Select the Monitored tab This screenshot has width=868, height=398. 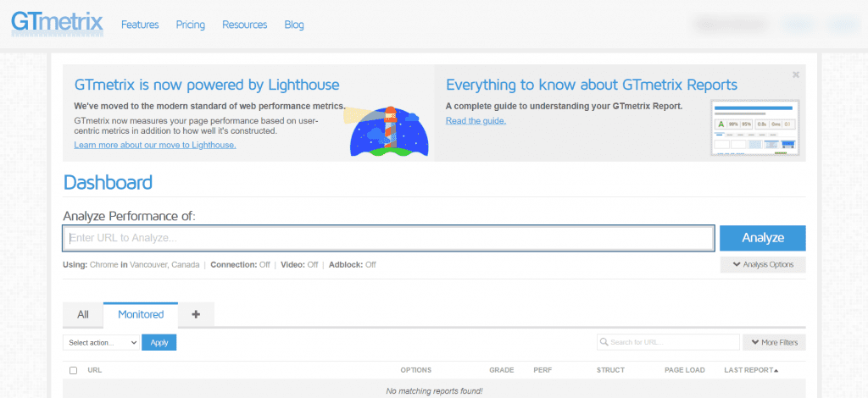click(x=141, y=314)
